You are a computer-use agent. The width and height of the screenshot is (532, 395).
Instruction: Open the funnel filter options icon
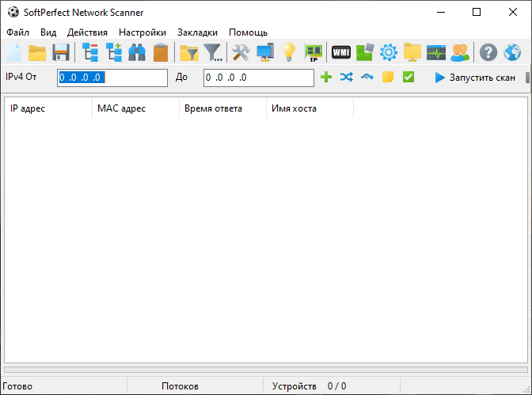click(213, 52)
